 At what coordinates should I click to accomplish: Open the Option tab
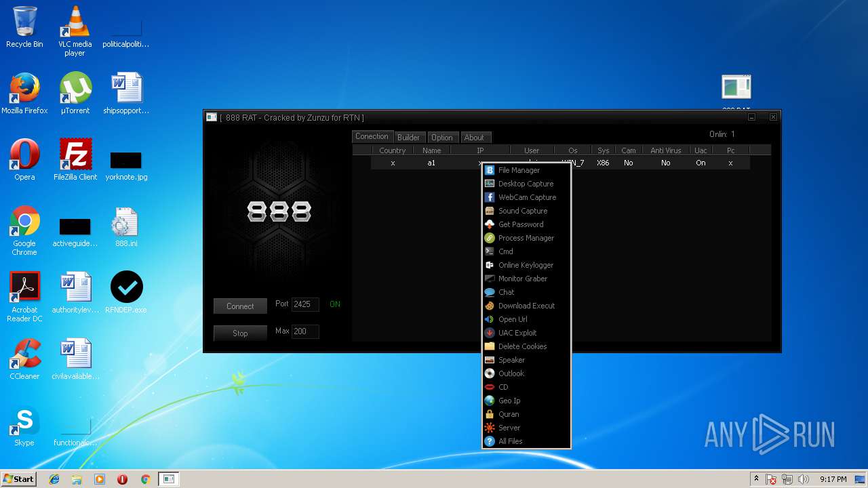(442, 138)
